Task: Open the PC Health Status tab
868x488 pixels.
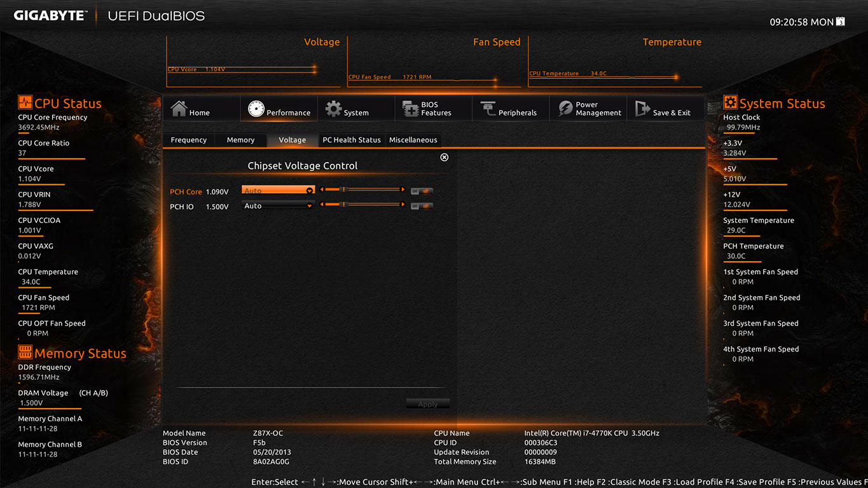Action: 352,140
